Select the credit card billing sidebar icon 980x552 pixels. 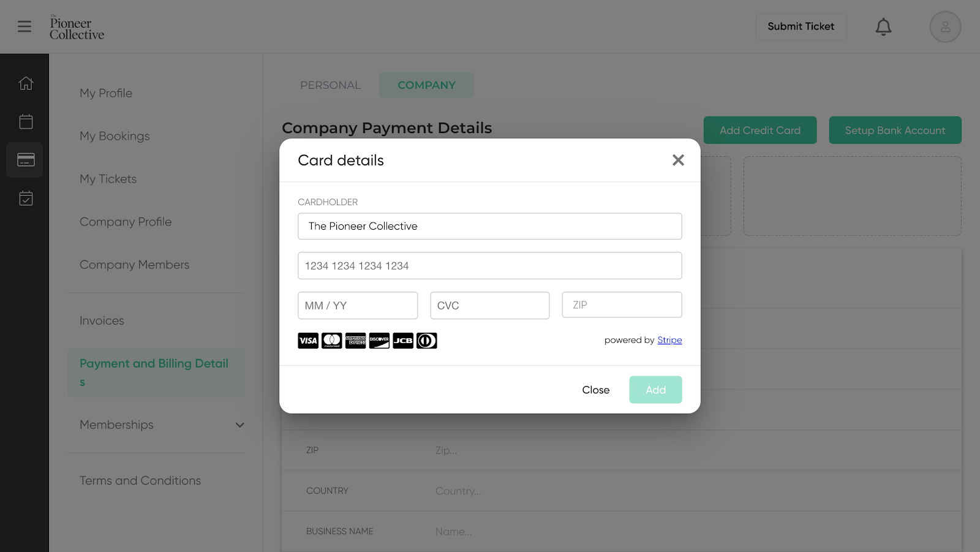coord(26,160)
